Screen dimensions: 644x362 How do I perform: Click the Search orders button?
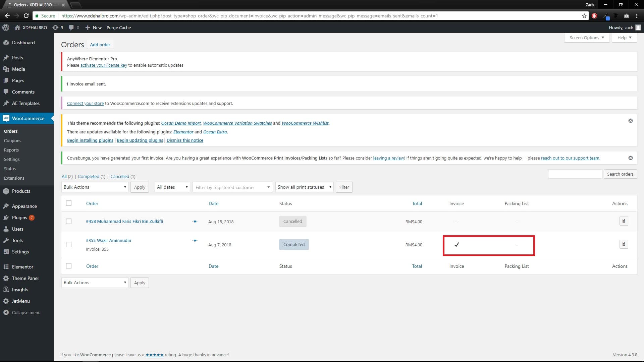click(620, 174)
